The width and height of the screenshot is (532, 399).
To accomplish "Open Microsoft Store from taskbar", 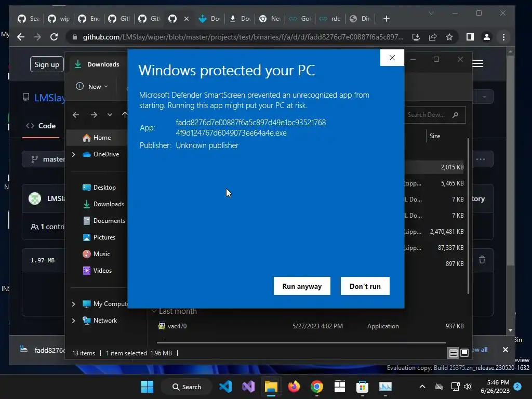I will point(362,387).
